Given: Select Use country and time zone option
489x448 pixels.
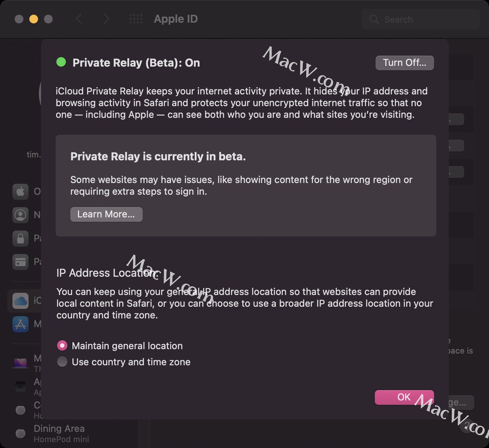Looking at the screenshot, I should 62,362.
